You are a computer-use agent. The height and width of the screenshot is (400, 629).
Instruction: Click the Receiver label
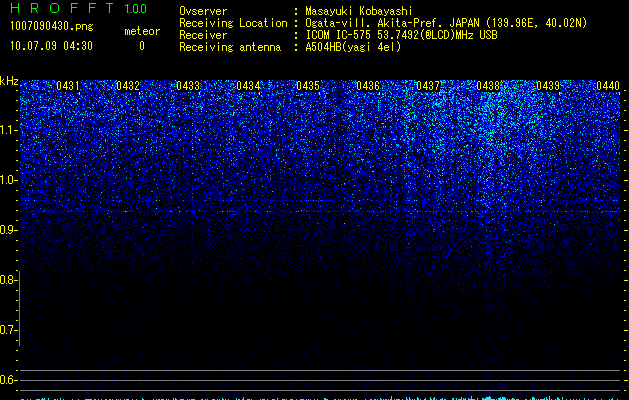pos(203,35)
